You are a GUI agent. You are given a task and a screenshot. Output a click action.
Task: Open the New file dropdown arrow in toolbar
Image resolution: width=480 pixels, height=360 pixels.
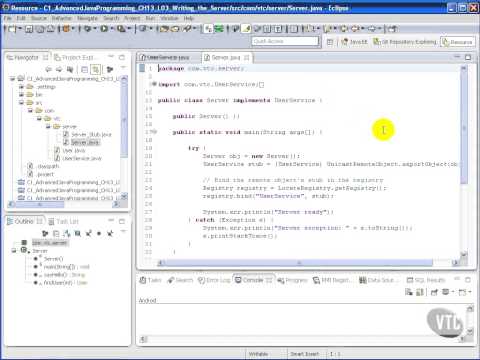click(20, 29)
